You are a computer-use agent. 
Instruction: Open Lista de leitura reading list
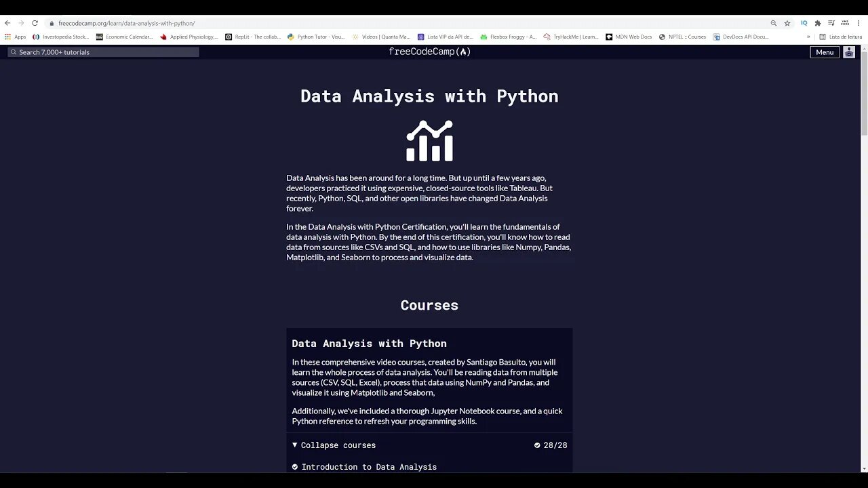point(840,37)
